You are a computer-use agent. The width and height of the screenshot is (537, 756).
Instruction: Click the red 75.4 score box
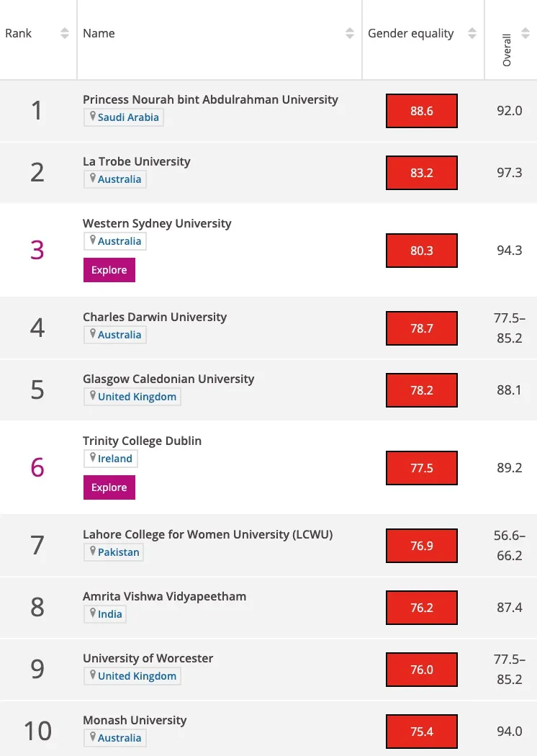(x=422, y=732)
